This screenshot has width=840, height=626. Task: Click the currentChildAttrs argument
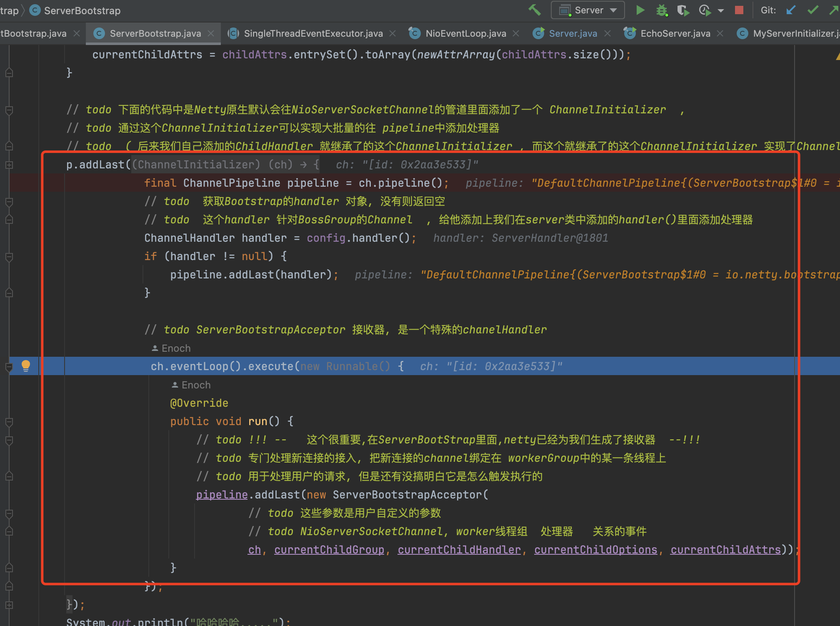tap(725, 550)
